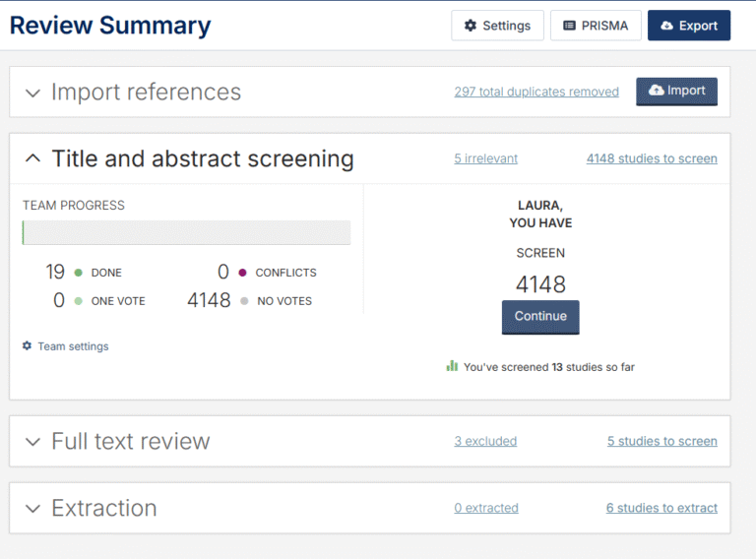
Task: Open the 0 extracted link
Action: click(x=486, y=508)
